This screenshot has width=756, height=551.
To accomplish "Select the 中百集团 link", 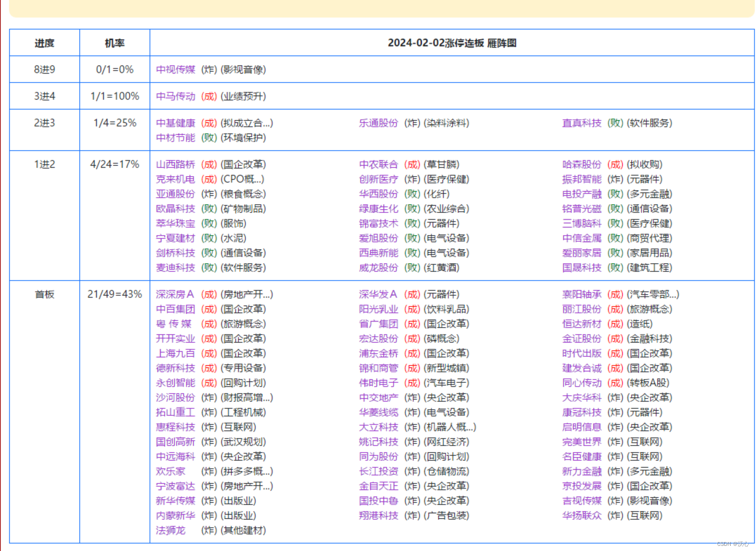I will click(176, 309).
